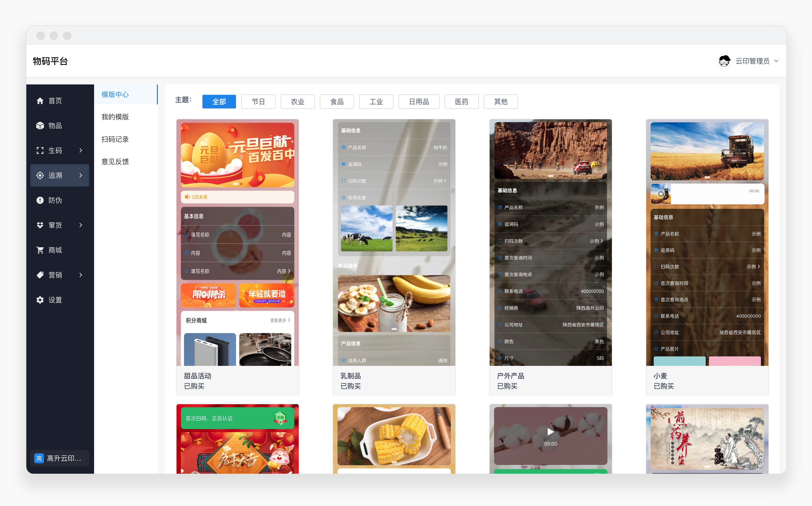Click 查看更多 arrow in 积分商城
Image resolution: width=812 pixels, height=506 pixels.
pos(289,320)
